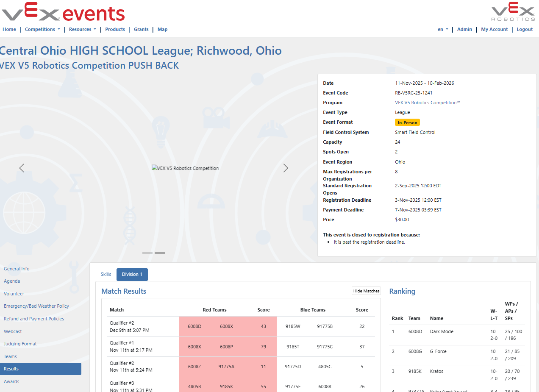Click the Hide Matches button
This screenshot has height=392, width=539.
pyautogui.click(x=366, y=291)
